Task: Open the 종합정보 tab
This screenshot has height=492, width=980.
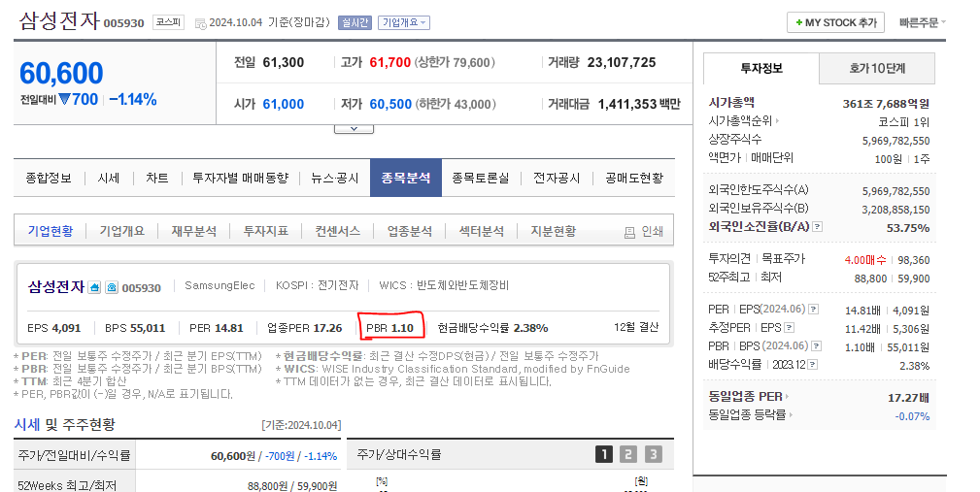Action: [49, 178]
